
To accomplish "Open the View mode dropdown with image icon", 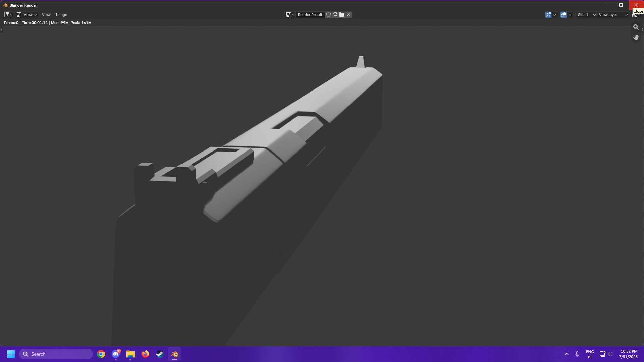I will click(x=26, y=15).
